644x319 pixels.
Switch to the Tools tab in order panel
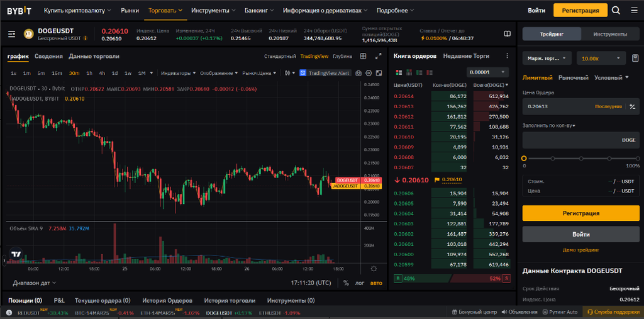point(610,34)
